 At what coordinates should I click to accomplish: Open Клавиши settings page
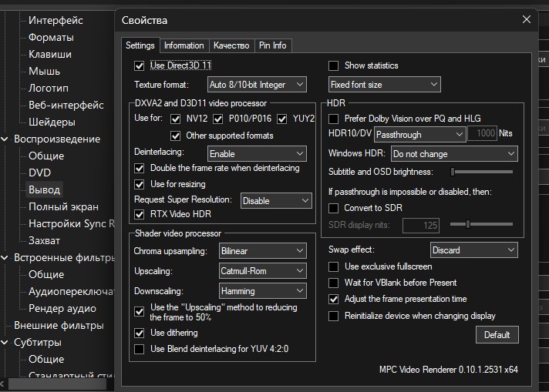click(50, 54)
